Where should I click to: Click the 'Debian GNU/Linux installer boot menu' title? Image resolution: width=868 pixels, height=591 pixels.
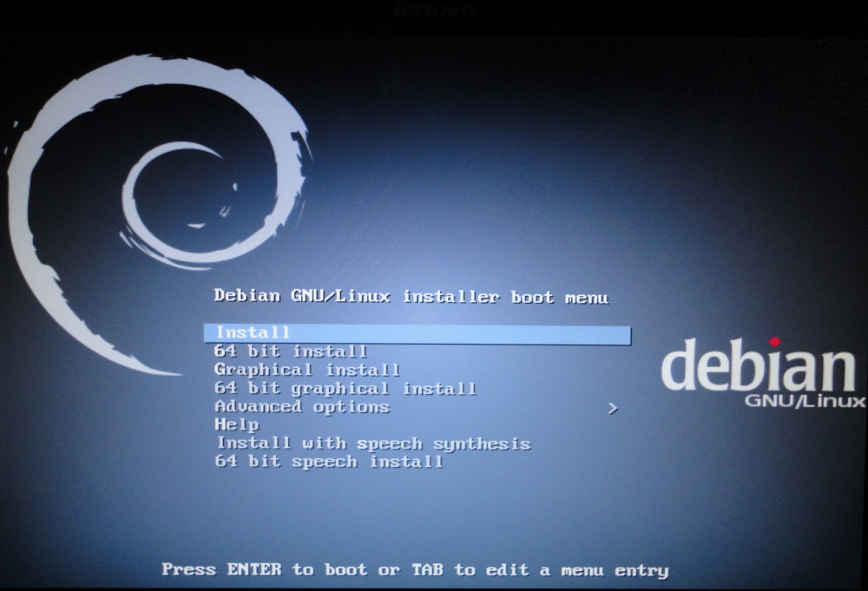pyautogui.click(x=411, y=296)
